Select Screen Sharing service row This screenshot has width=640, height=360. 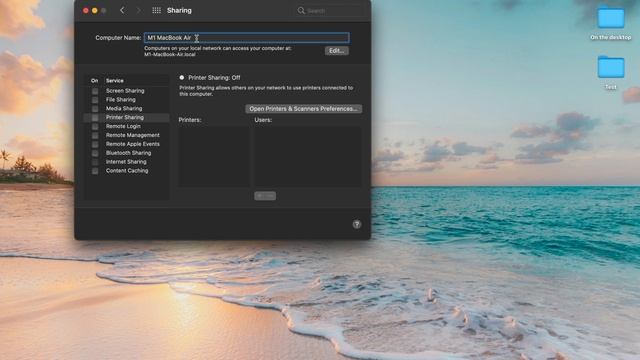[x=126, y=91]
